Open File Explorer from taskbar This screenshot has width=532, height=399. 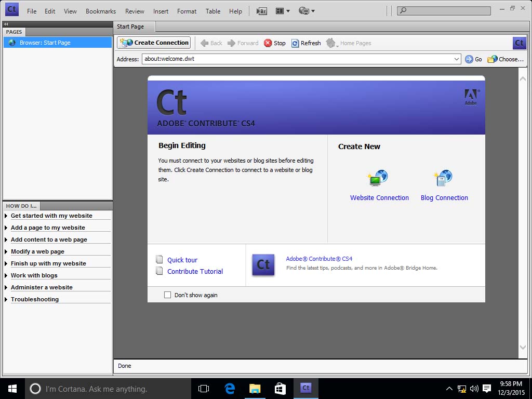pos(255,389)
